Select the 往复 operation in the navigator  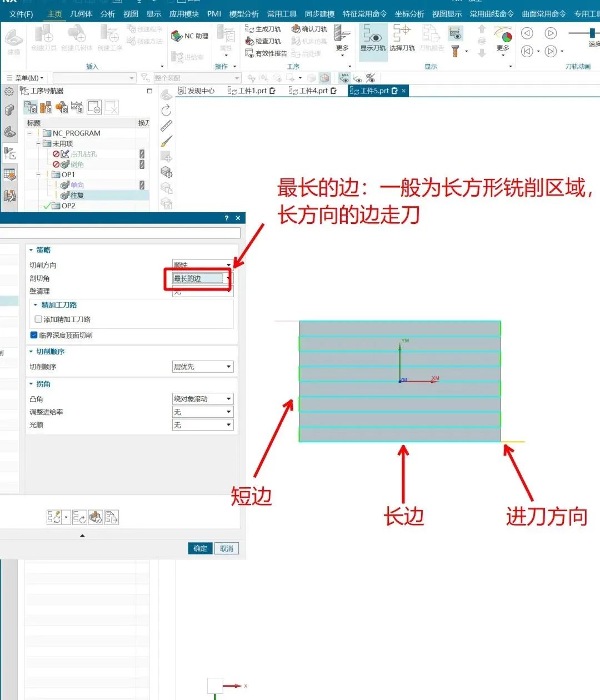(x=77, y=196)
